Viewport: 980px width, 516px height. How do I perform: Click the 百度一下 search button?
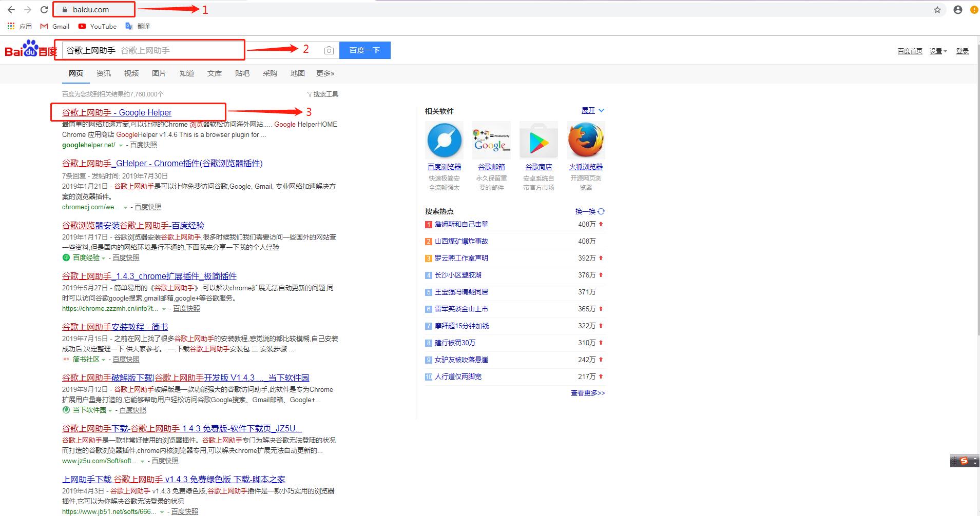tap(364, 50)
